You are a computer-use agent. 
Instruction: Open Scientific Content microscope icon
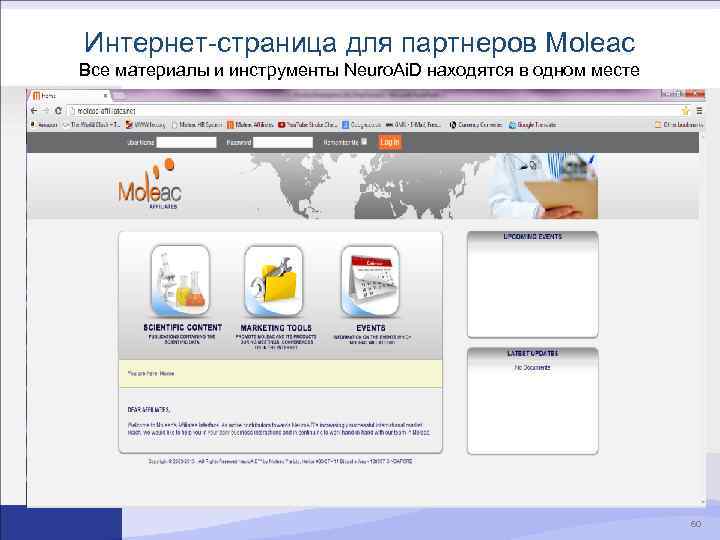coord(180,281)
